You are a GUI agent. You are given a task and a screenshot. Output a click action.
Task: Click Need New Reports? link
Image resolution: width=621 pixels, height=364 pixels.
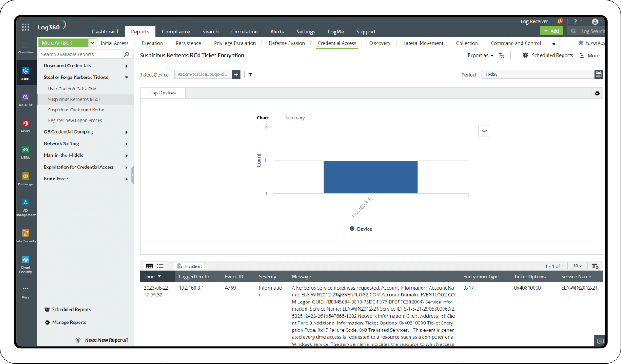(x=102, y=340)
